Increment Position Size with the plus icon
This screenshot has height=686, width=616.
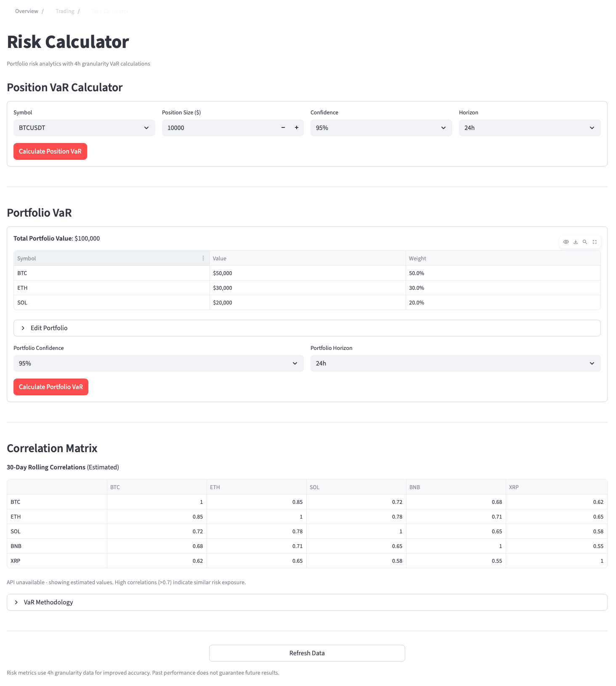[296, 128]
